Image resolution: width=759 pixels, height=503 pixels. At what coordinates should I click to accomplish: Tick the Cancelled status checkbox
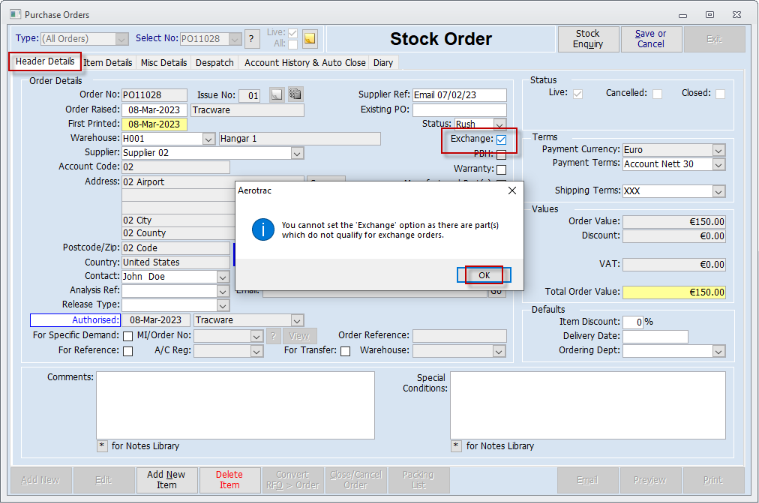[x=657, y=93]
